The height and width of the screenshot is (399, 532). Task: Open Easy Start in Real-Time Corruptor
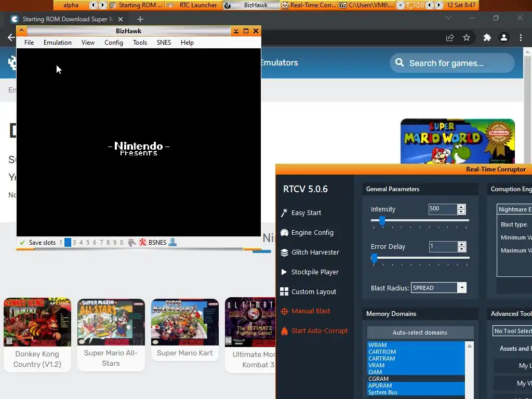[301, 212]
